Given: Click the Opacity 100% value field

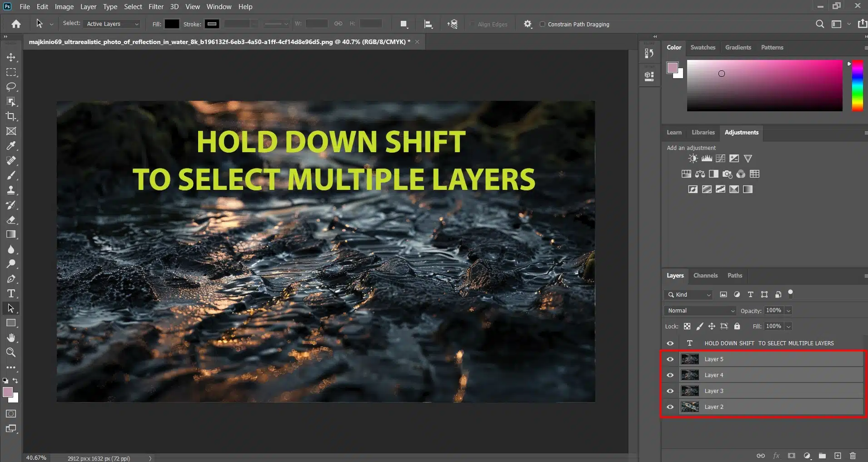Looking at the screenshot, I should (x=773, y=311).
